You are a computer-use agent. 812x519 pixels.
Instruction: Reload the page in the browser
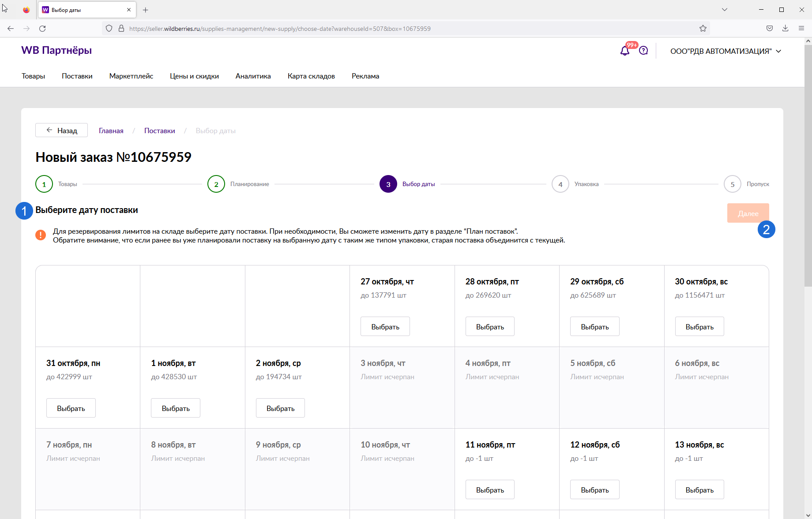pos(42,29)
